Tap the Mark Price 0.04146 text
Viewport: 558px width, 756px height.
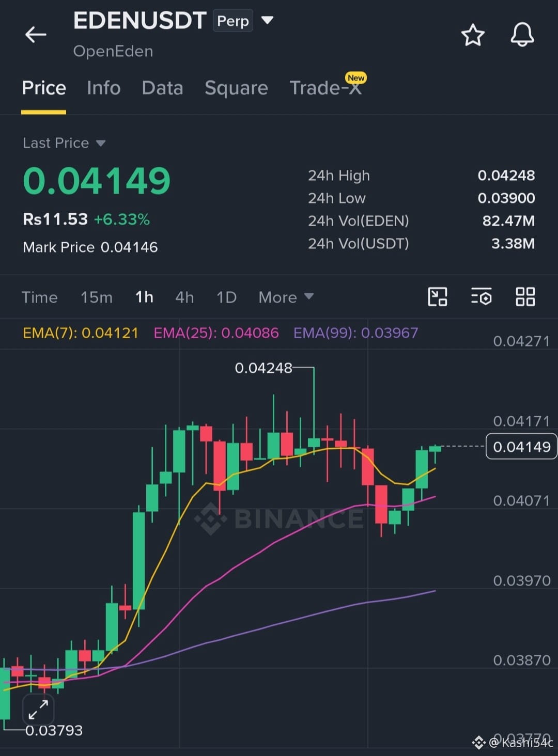tap(90, 247)
